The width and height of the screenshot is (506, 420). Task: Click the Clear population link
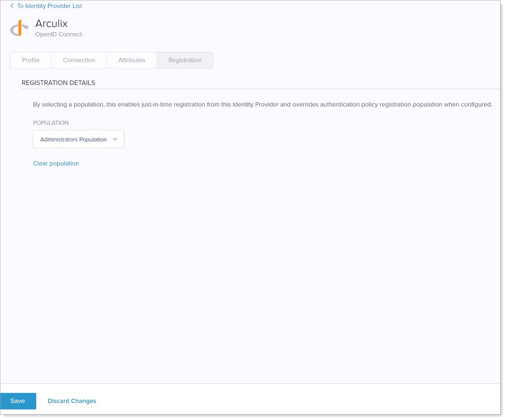(56, 163)
